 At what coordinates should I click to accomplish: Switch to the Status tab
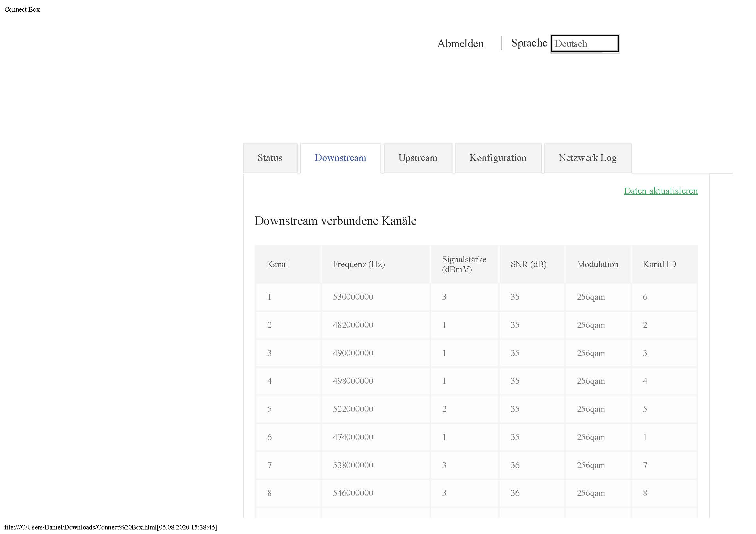pyautogui.click(x=270, y=158)
